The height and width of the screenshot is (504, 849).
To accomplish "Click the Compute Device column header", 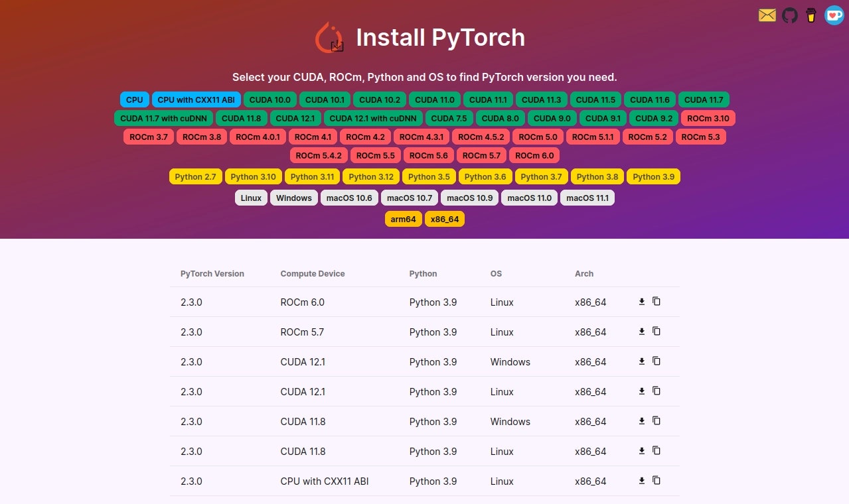I will tap(313, 274).
